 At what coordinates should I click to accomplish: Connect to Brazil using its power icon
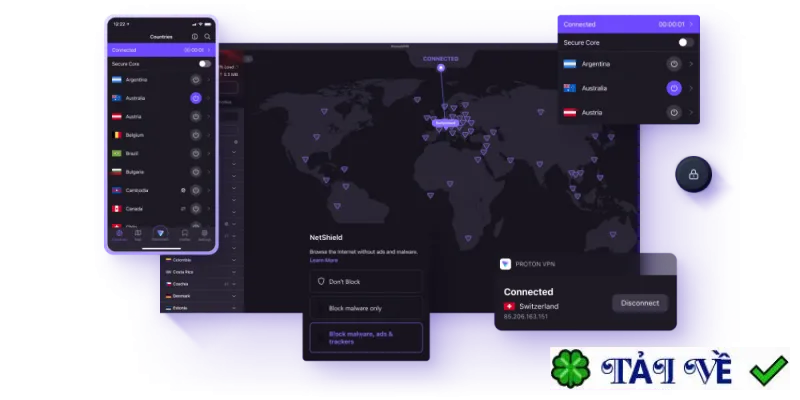pos(195,153)
